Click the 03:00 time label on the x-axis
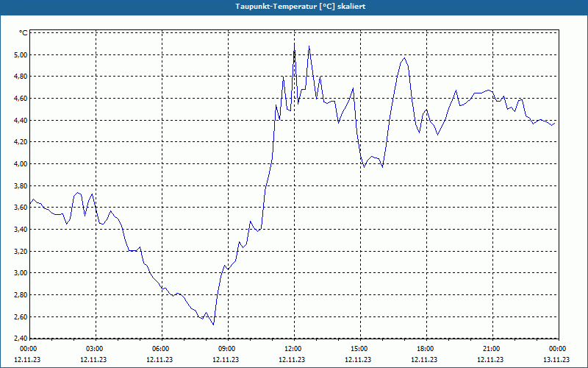This screenshot has width=588, height=368. tap(95, 349)
